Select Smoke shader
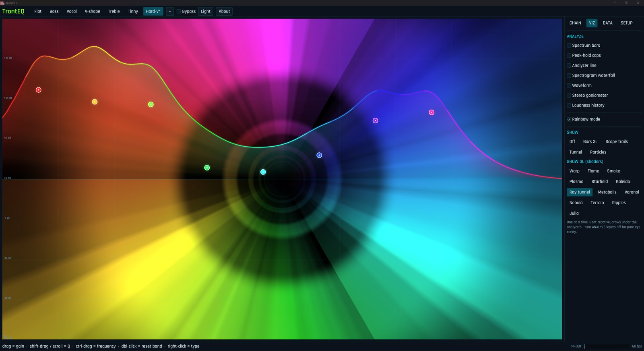 coord(613,171)
